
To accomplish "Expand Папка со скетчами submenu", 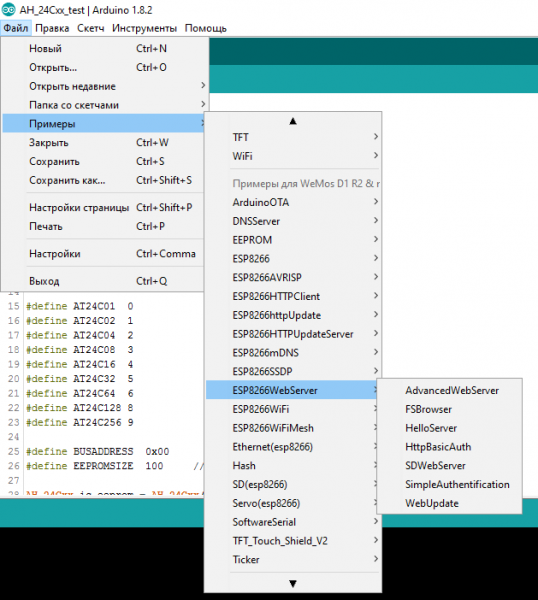I will [103, 105].
